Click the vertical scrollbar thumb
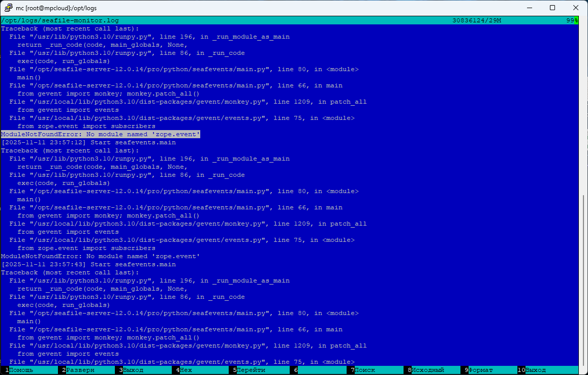 583,279
